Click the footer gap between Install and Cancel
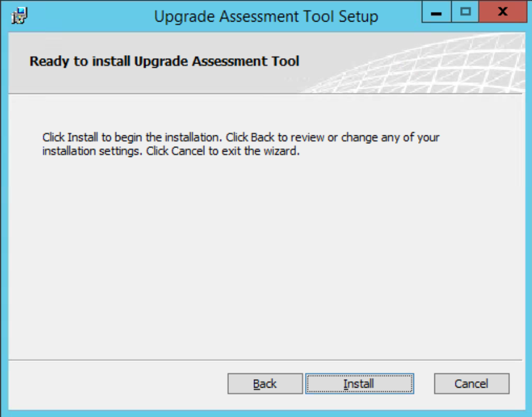Image resolution: width=532 pixels, height=417 pixels. click(x=424, y=384)
